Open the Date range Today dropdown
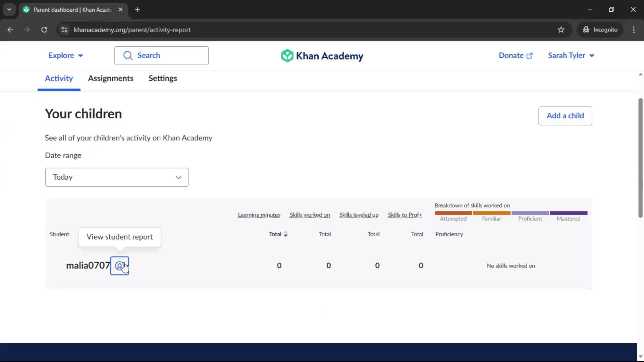Image resolution: width=644 pixels, height=362 pixels. point(117,177)
